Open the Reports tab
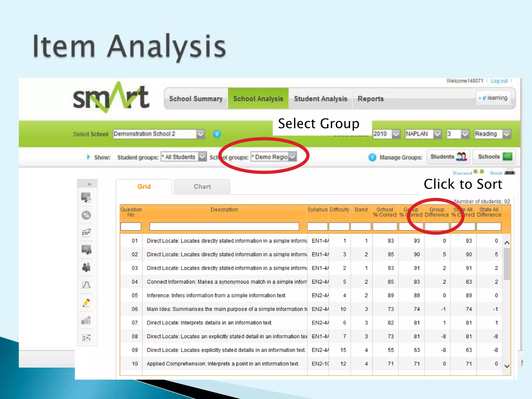 (371, 99)
